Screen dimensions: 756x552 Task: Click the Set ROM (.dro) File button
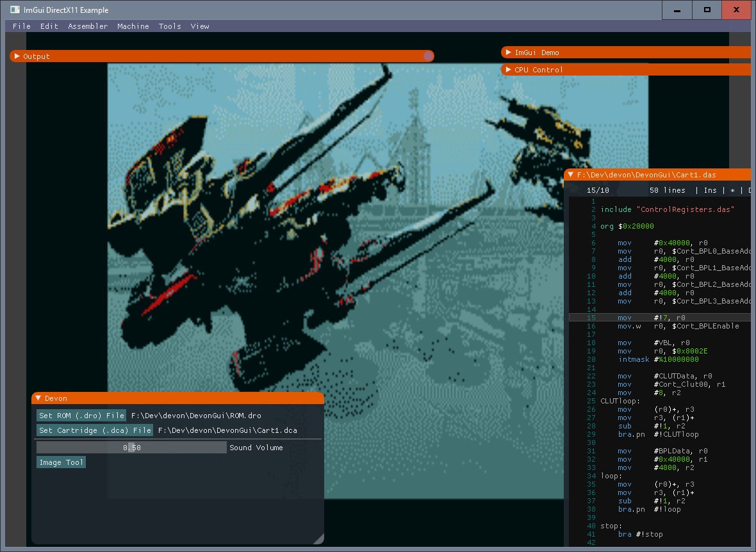81,416
